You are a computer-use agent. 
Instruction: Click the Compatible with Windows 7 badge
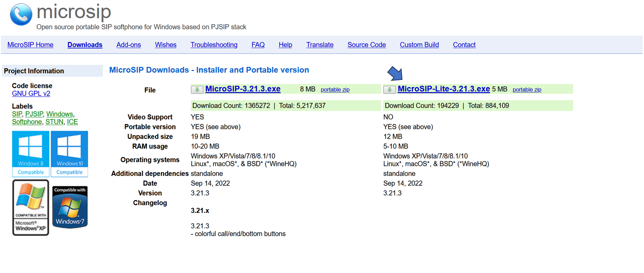[x=70, y=207]
